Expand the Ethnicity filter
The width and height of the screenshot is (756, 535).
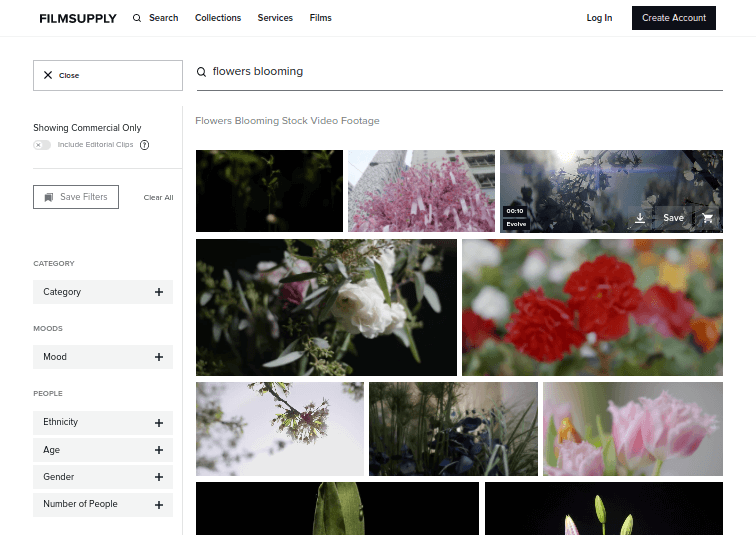pyautogui.click(x=103, y=423)
